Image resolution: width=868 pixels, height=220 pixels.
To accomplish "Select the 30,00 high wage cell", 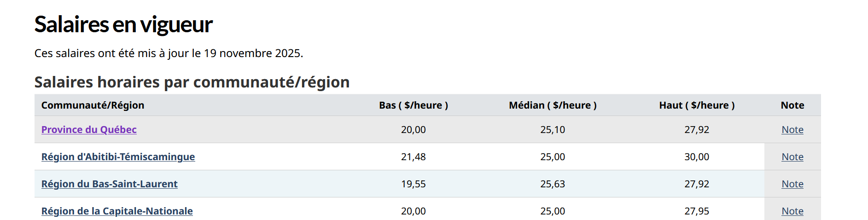I will pos(697,157).
